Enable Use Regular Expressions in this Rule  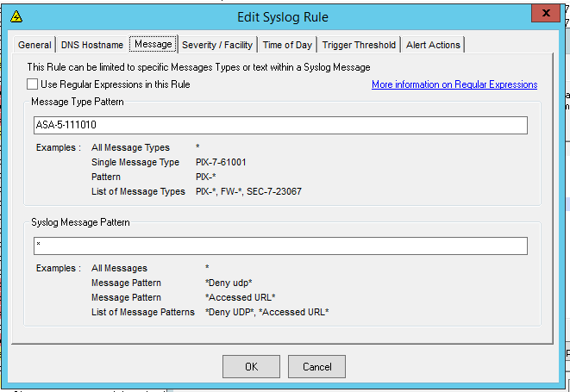pos(33,84)
